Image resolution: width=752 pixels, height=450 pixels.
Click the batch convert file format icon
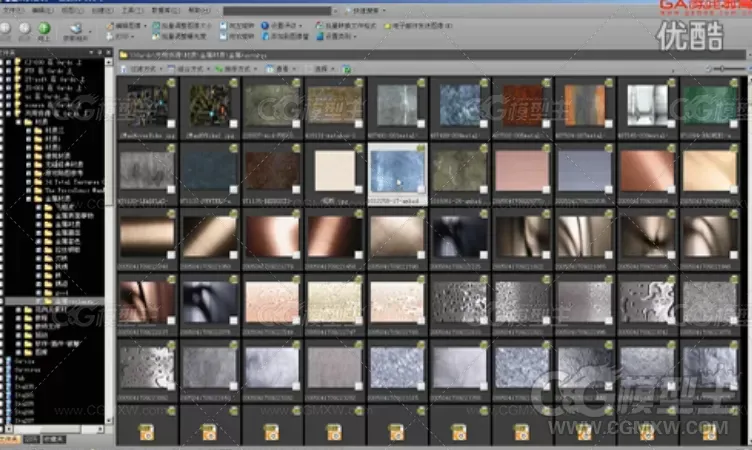(x=319, y=25)
